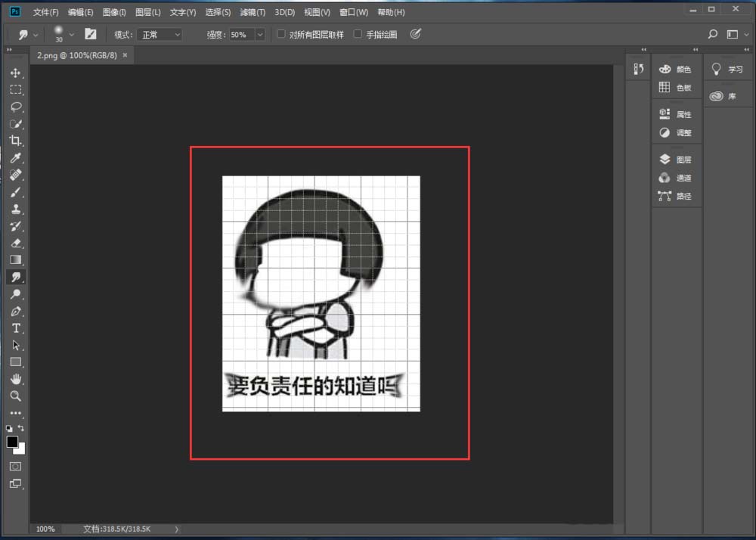Screen dimensions: 756x540
Task: Select the Lasso tool
Action: [x=16, y=107]
